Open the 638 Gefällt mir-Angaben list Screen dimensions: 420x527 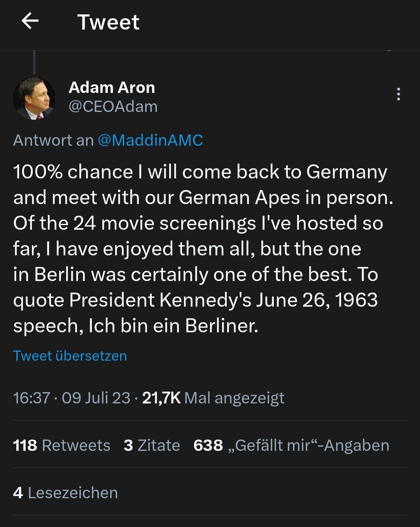(291, 445)
